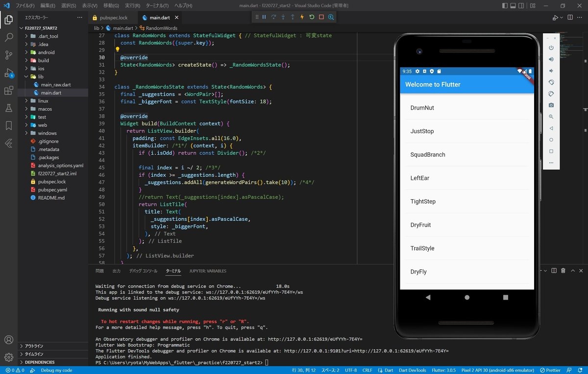588x374 pixels.
Task: Close the main.dart editor tab
Action: pos(175,18)
